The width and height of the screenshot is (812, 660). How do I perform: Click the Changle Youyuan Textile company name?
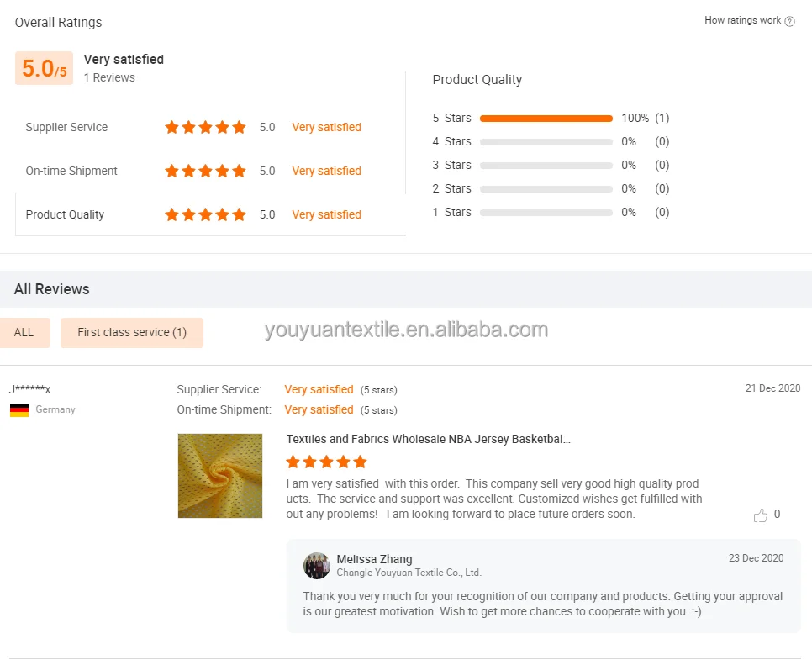[x=409, y=573]
